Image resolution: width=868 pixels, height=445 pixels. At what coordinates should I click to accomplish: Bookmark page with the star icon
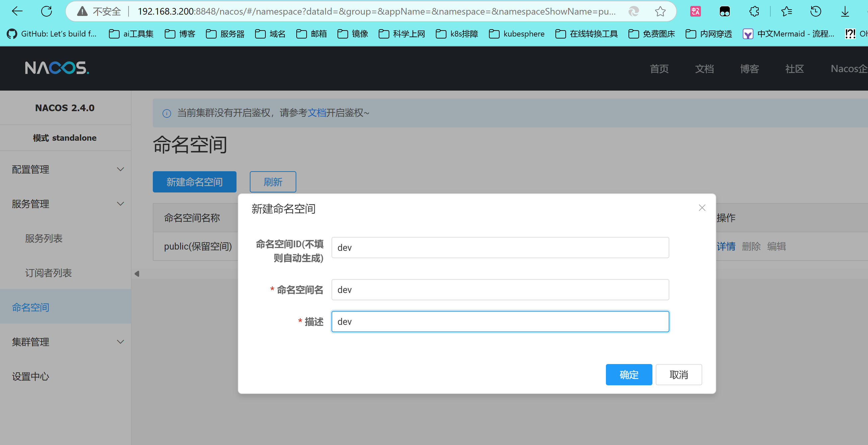(x=660, y=11)
